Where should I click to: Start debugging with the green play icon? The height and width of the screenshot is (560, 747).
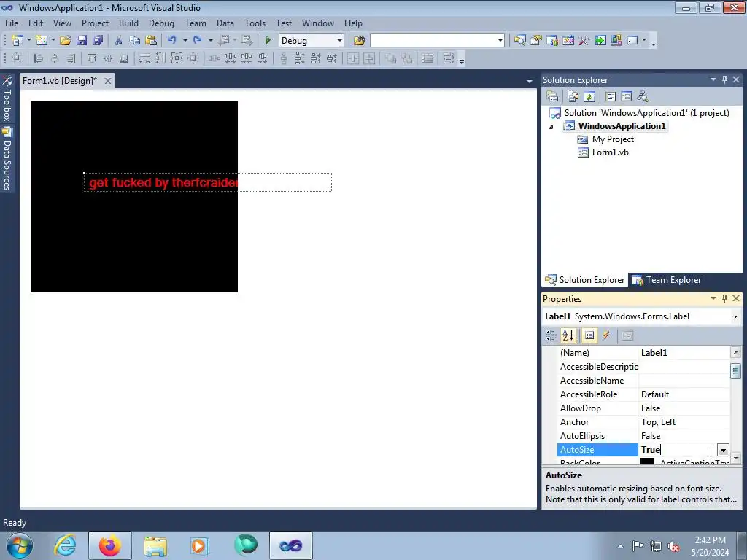tap(268, 41)
